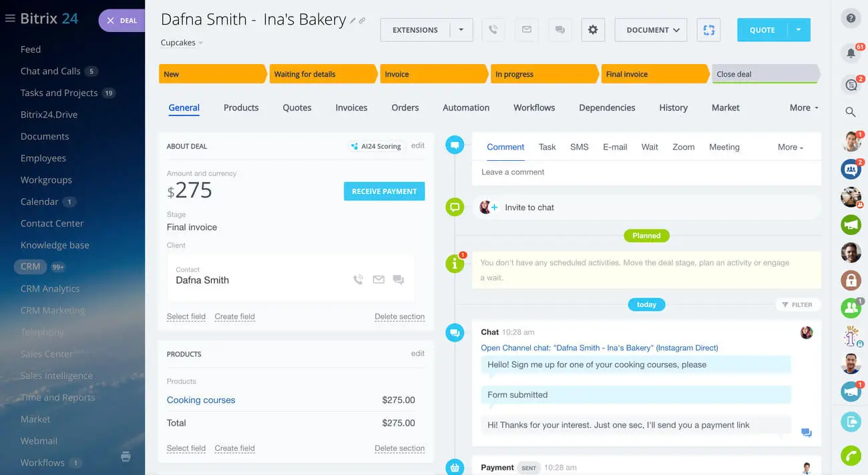Call Dafna Smith via contact card phone icon
Viewport: 868px width, 475px height.
coord(359,280)
